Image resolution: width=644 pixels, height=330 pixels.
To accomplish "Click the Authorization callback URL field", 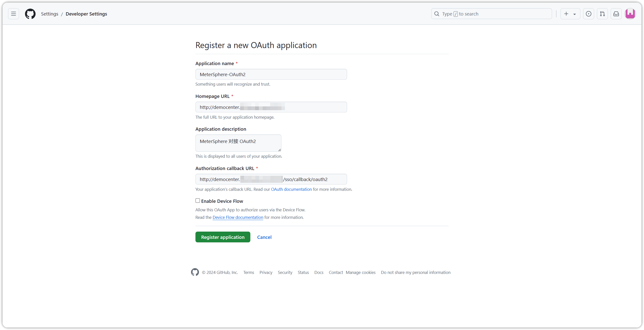I will point(271,179).
